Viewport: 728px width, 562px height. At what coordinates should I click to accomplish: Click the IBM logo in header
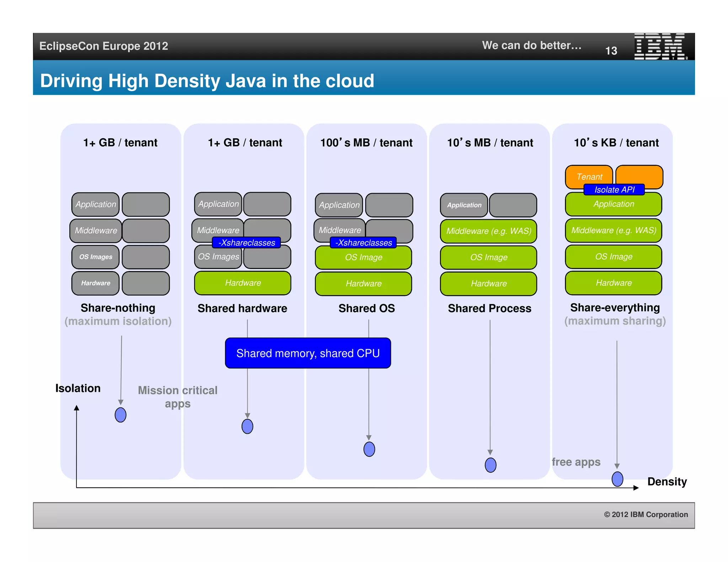pos(660,46)
